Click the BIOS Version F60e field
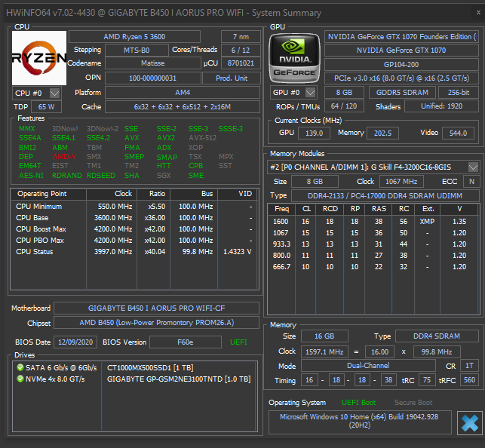 click(x=186, y=342)
